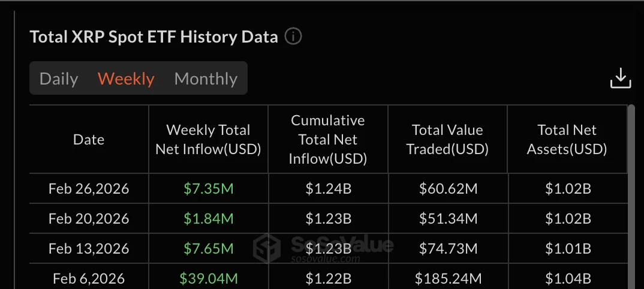Switch to the Daily tab
This screenshot has height=289, width=644.
pyautogui.click(x=59, y=79)
